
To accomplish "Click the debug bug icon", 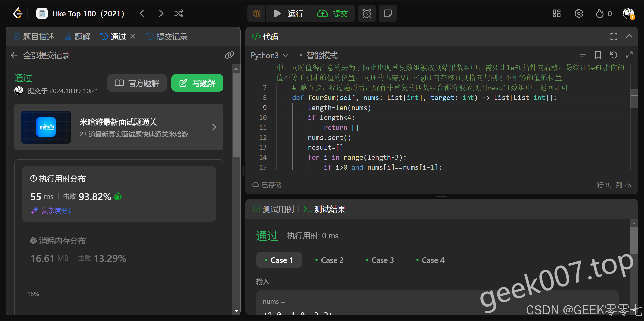I will click(256, 13).
